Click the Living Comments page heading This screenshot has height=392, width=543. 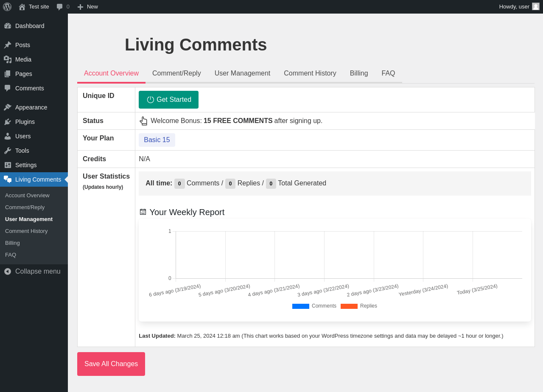point(196,45)
